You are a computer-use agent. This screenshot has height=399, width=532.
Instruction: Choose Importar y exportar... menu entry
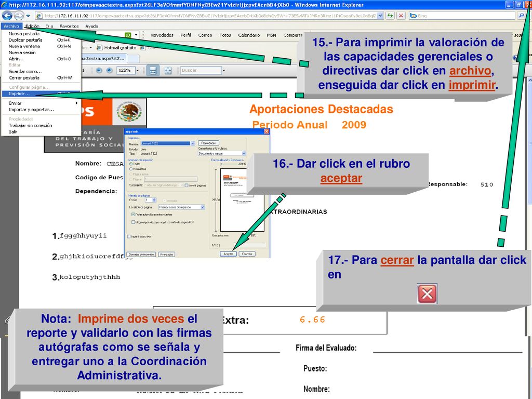(41, 110)
